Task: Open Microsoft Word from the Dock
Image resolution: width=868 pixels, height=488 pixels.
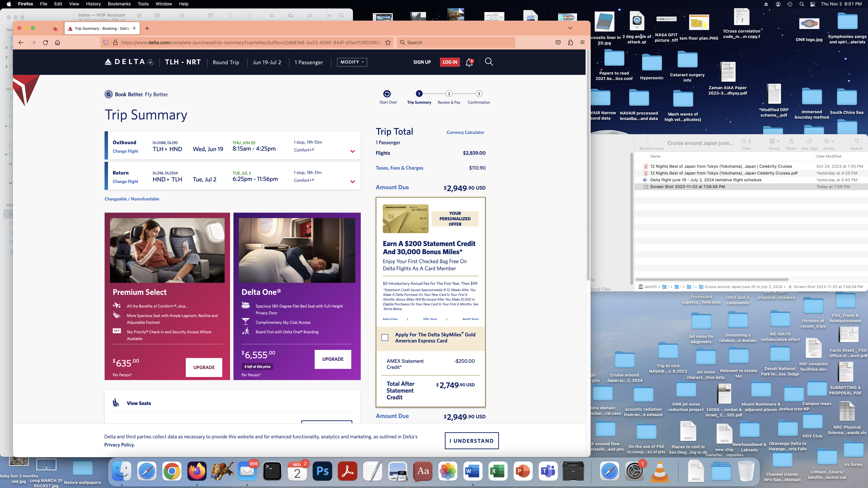Action: click(x=473, y=471)
